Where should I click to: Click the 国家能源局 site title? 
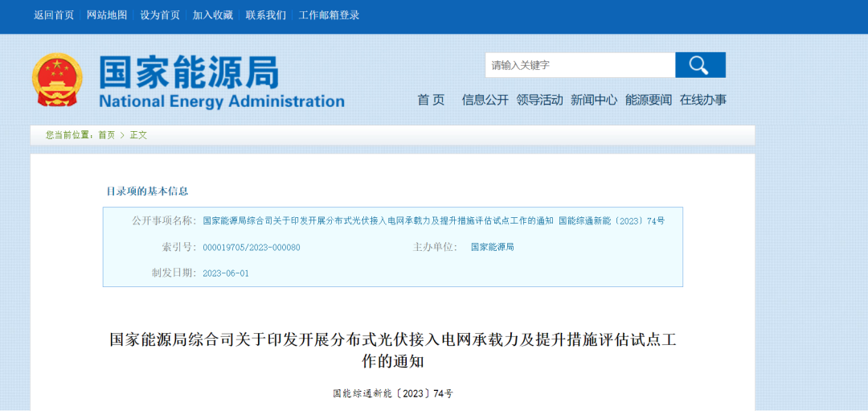[x=189, y=73]
